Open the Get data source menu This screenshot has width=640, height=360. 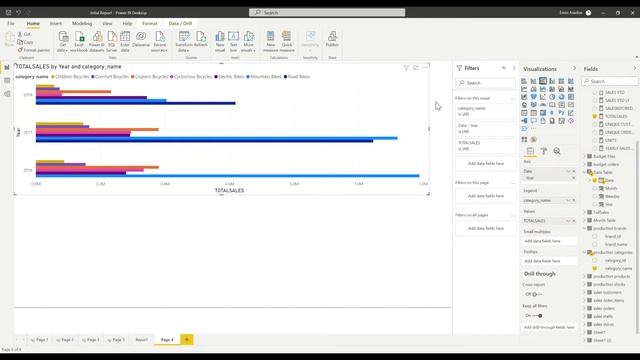pyautogui.click(x=63, y=42)
